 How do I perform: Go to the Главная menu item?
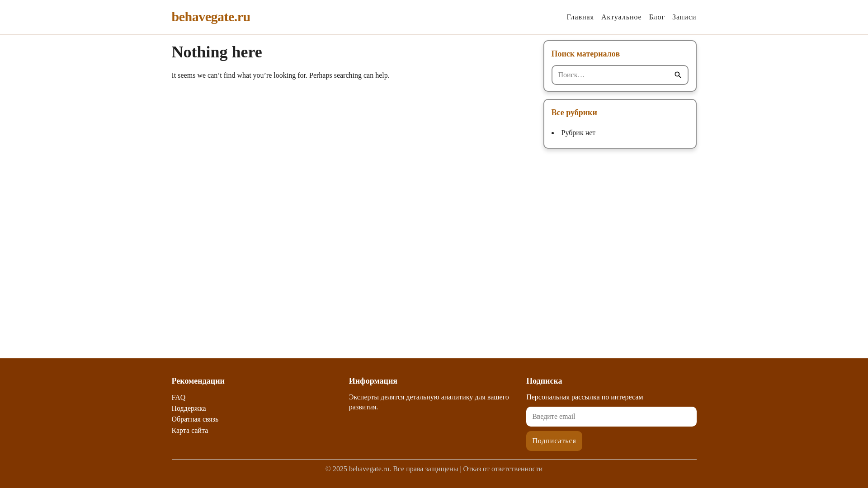point(580,17)
